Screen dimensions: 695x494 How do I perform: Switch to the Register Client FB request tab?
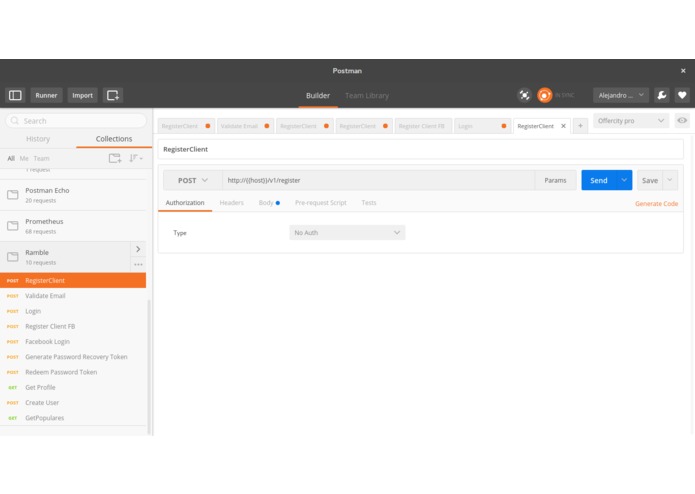(423, 126)
